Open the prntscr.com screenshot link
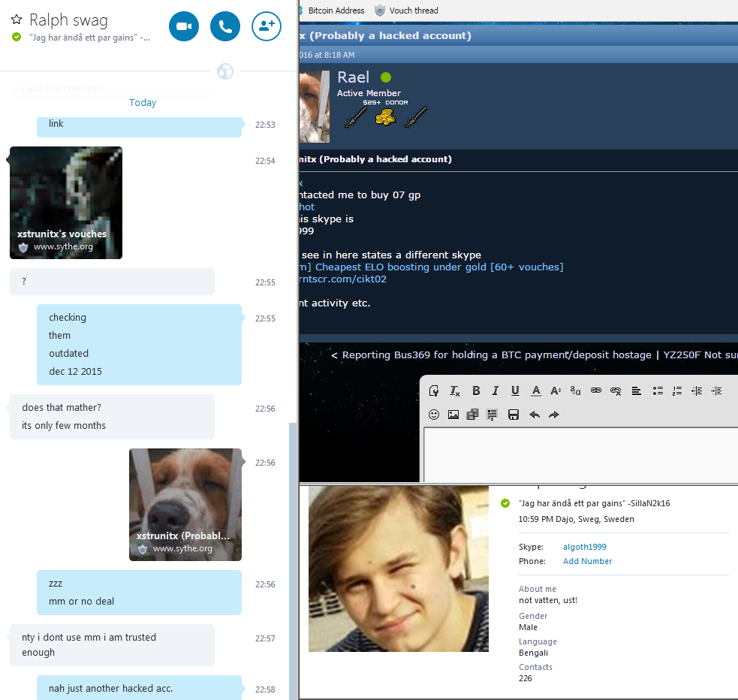Viewport: 738px width, 700px height. (x=343, y=279)
